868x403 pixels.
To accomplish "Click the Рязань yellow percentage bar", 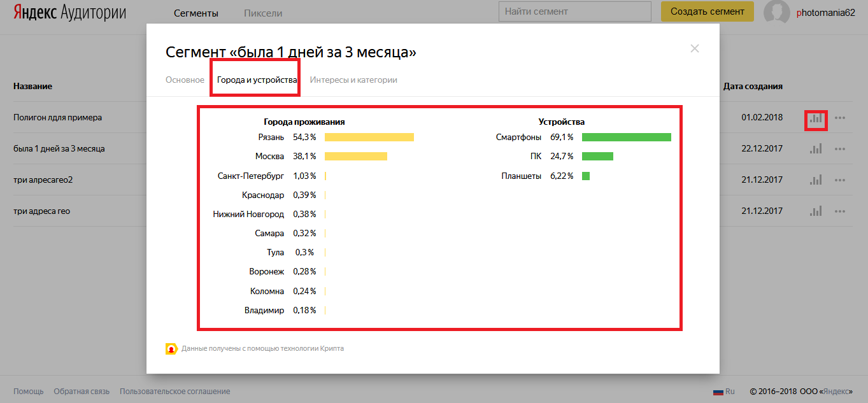I will pos(369,137).
